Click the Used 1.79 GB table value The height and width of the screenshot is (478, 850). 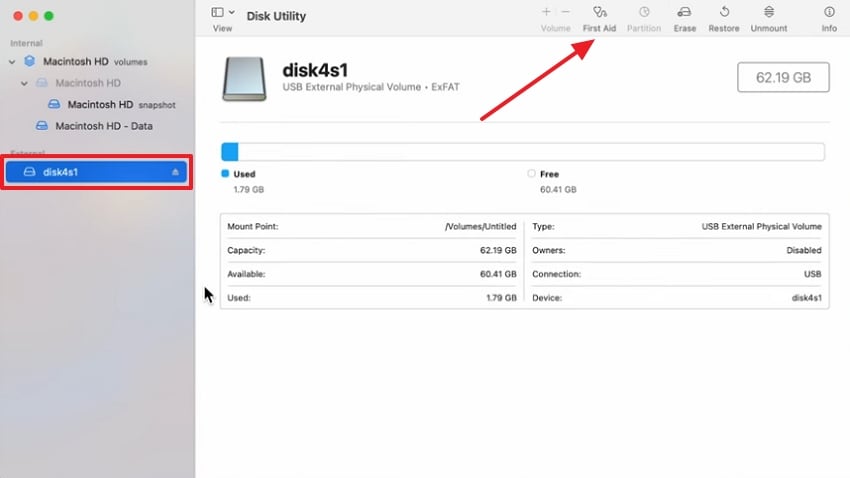click(501, 298)
